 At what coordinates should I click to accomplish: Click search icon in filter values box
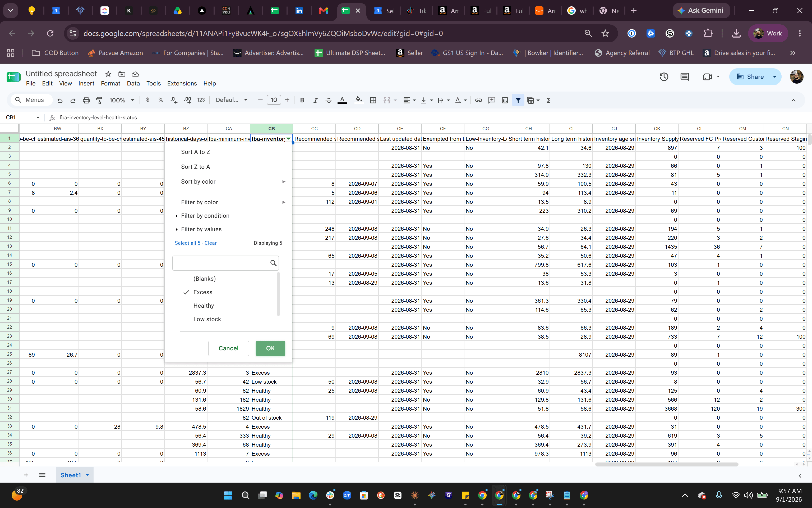point(274,263)
